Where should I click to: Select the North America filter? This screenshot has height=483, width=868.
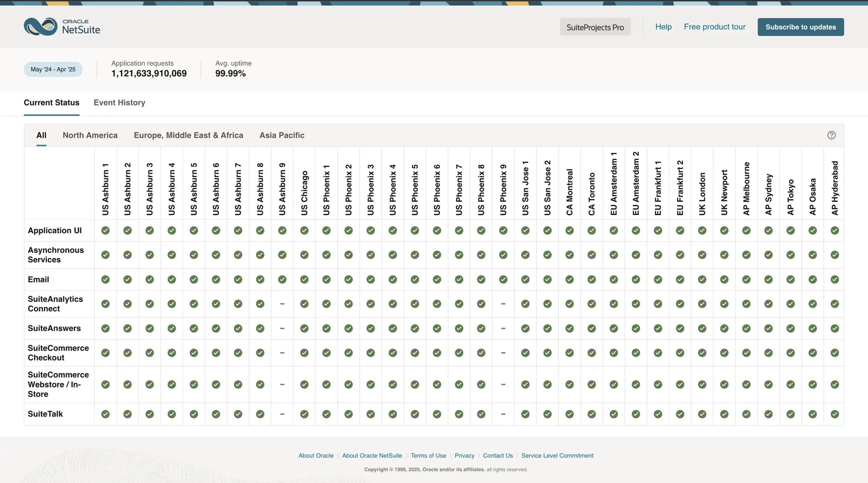click(x=90, y=135)
